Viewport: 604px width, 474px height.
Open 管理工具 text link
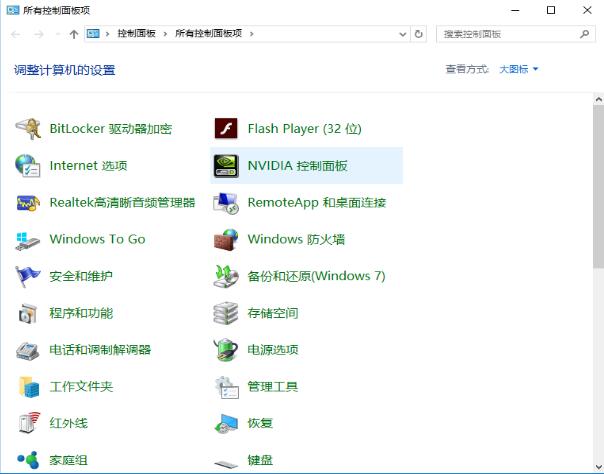tap(273, 387)
